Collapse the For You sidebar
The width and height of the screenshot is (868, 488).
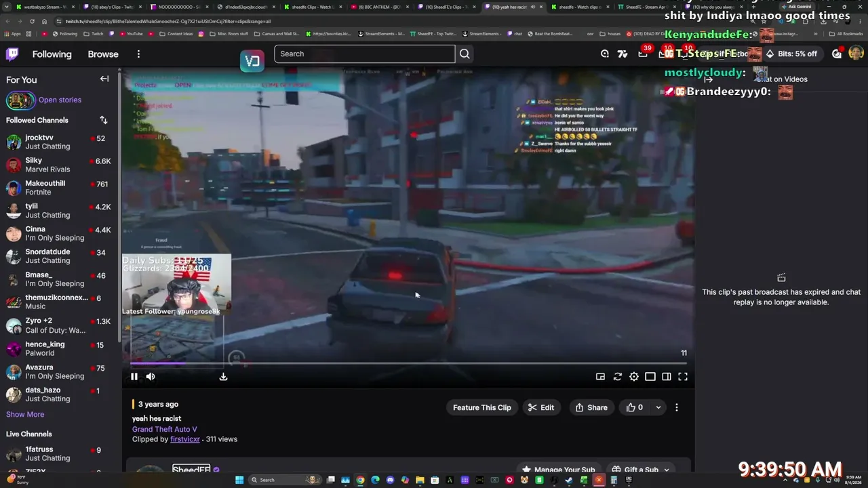coord(104,79)
